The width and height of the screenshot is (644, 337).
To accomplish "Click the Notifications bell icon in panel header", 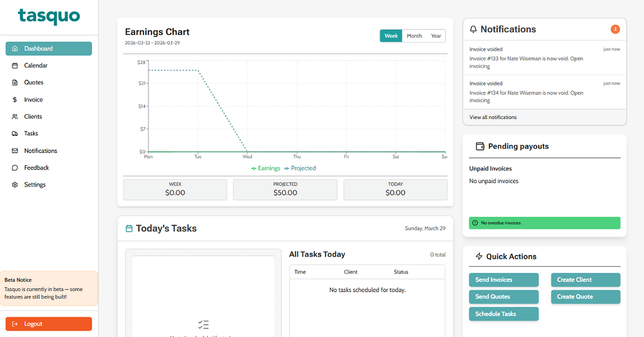I will coord(473,29).
